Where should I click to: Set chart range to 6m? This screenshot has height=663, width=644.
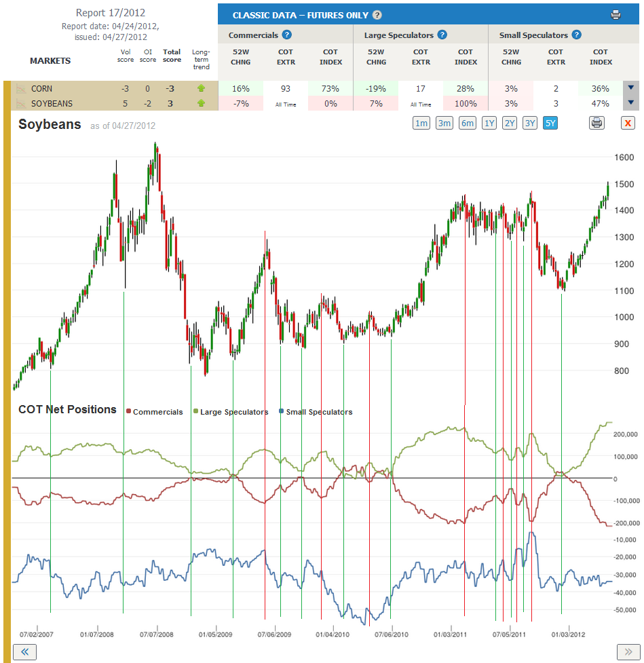(468, 123)
